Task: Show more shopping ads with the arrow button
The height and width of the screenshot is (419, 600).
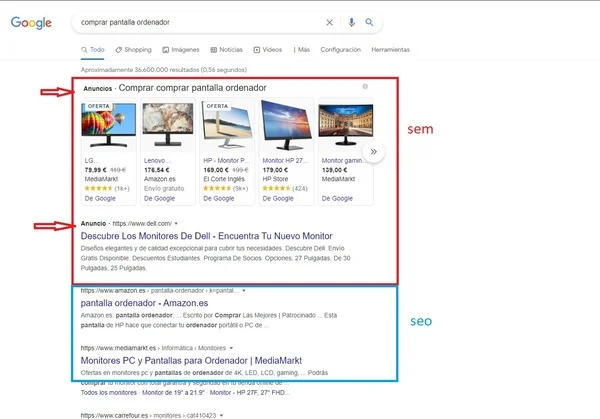Action: pyautogui.click(x=373, y=152)
